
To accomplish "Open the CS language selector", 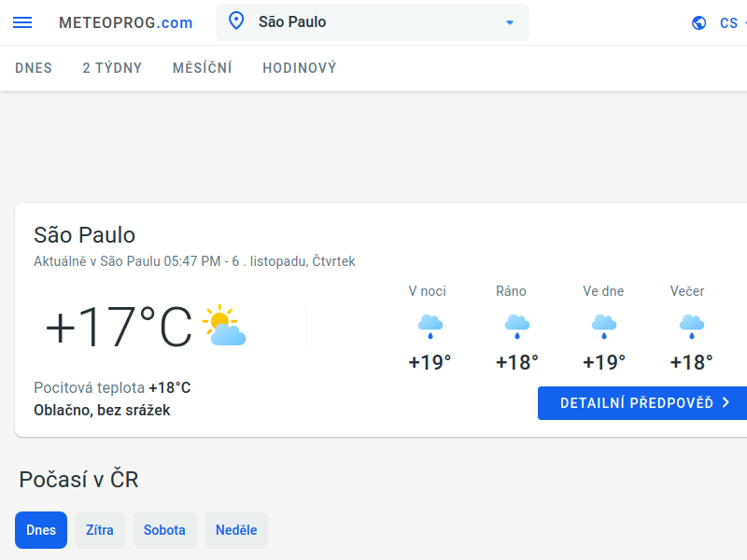I will (x=729, y=23).
